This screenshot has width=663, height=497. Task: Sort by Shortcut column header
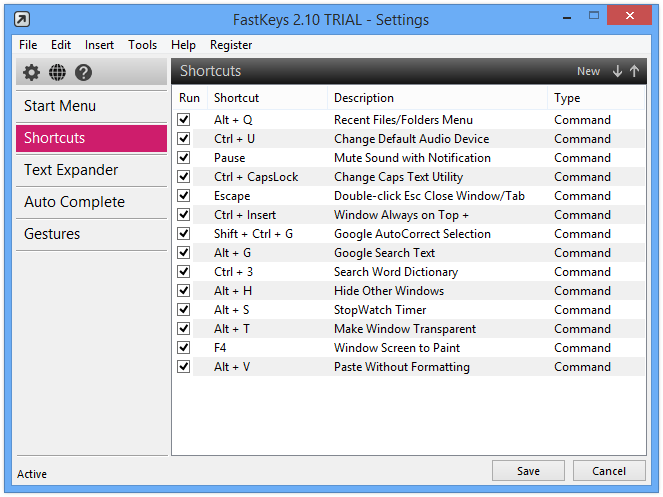(x=267, y=98)
